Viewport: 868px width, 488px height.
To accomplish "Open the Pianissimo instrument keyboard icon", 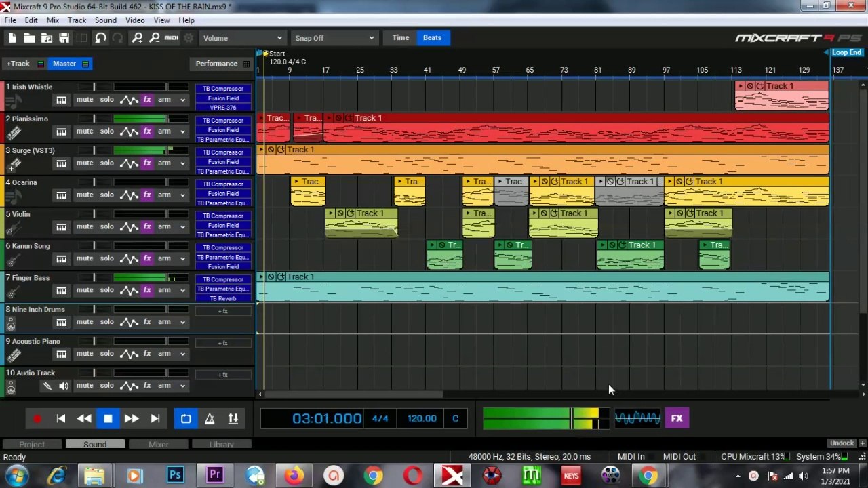I will point(61,132).
